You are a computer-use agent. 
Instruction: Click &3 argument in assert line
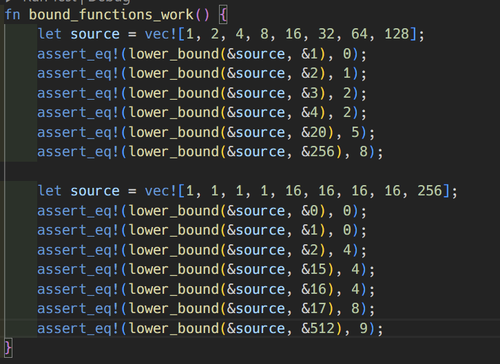pyautogui.click(x=310, y=93)
